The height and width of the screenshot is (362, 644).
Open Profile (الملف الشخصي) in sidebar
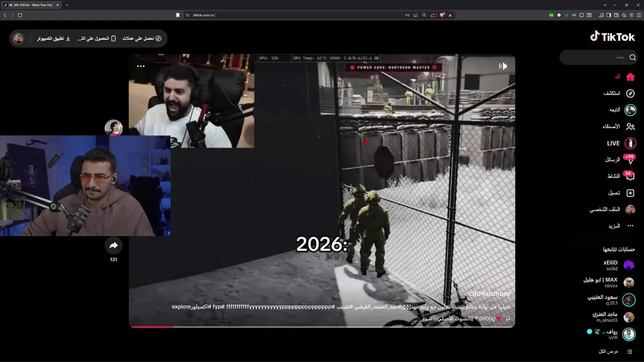pyautogui.click(x=612, y=210)
